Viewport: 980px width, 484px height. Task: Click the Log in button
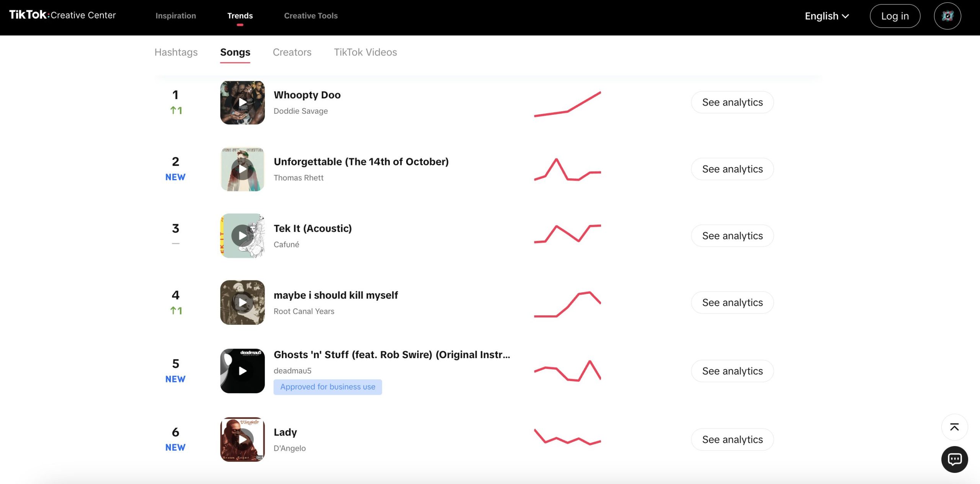coord(895,16)
